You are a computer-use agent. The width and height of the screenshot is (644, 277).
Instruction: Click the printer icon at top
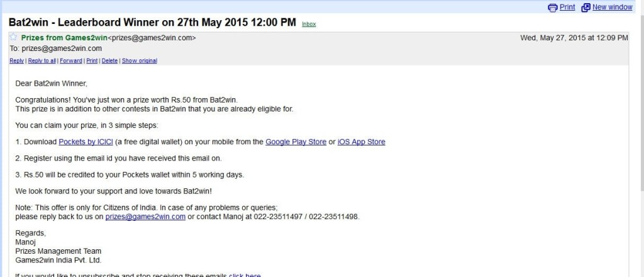553,8
